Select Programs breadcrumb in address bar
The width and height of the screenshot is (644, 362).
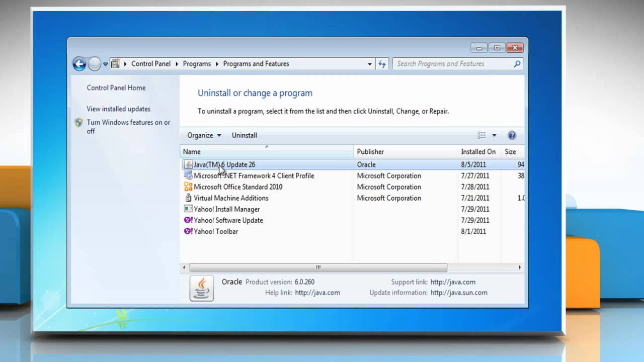pos(197,64)
